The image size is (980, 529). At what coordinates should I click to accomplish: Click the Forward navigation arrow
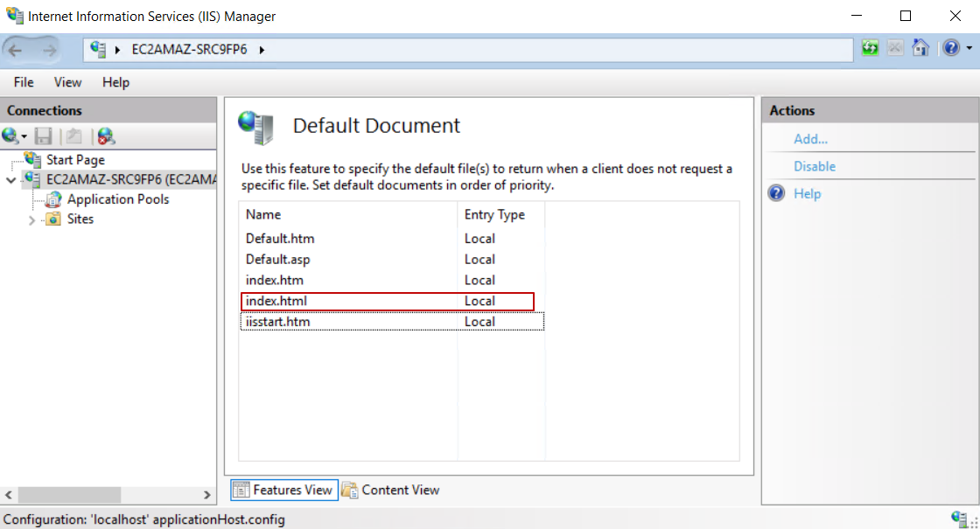tap(49, 50)
